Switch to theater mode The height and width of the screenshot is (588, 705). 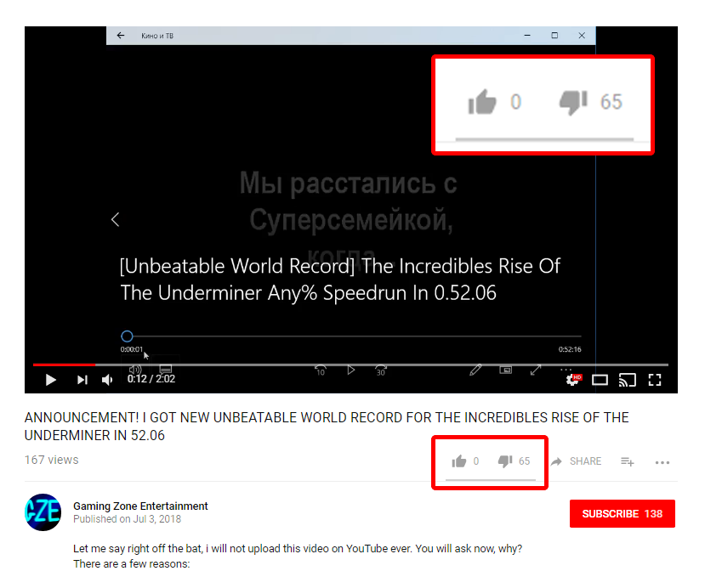pyautogui.click(x=600, y=380)
